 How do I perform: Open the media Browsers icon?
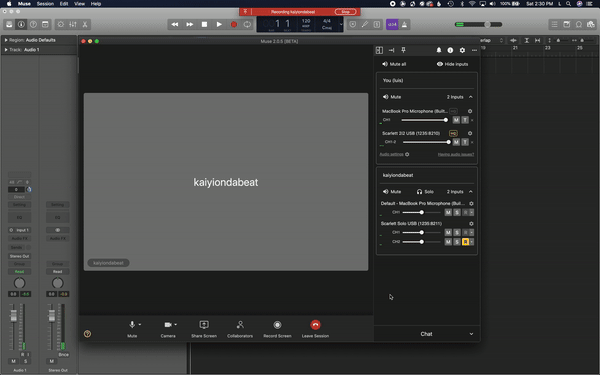pyautogui.click(x=590, y=24)
